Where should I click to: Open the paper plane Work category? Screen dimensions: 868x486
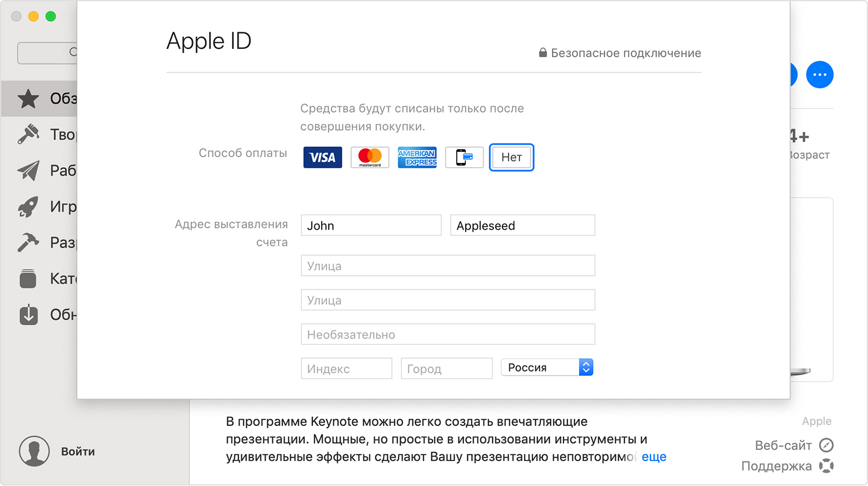pos(40,171)
